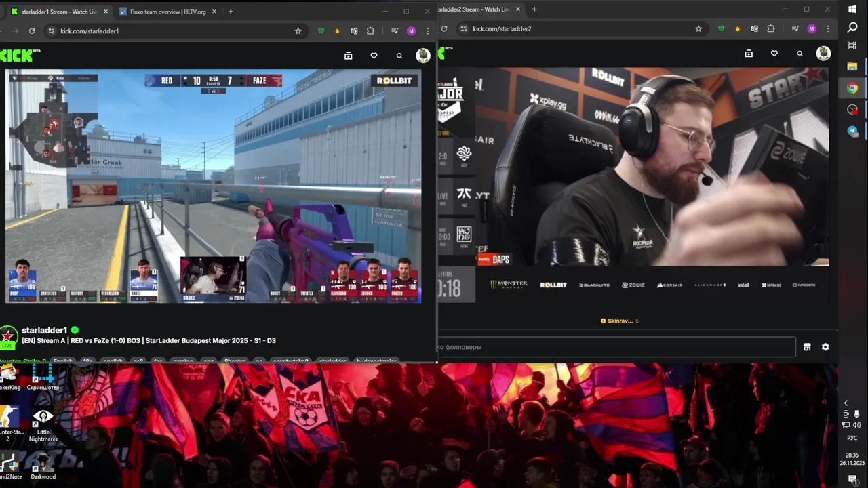868x488 pixels.
Task: Open Windows taskbar search
Action: pos(852,27)
